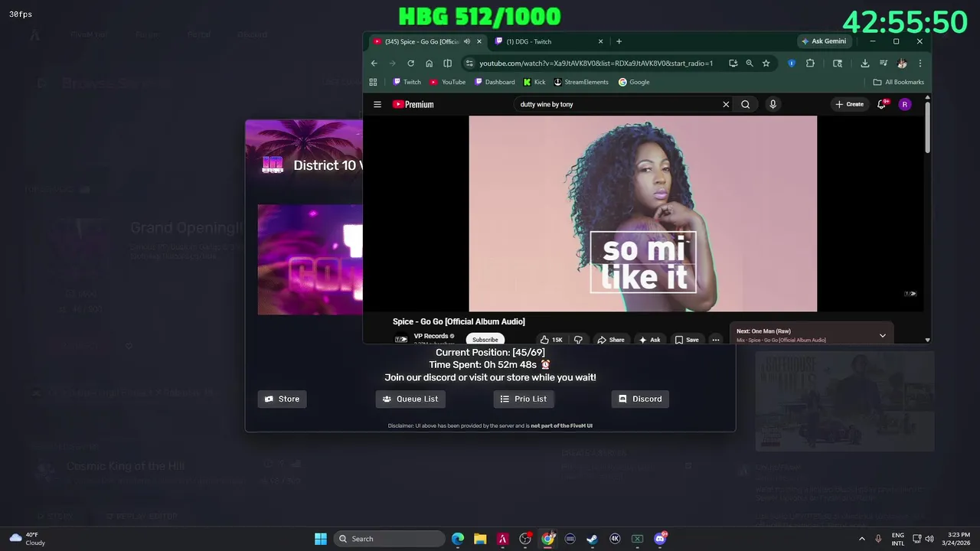Open Steam from taskbar
The image size is (980, 551).
(592, 539)
